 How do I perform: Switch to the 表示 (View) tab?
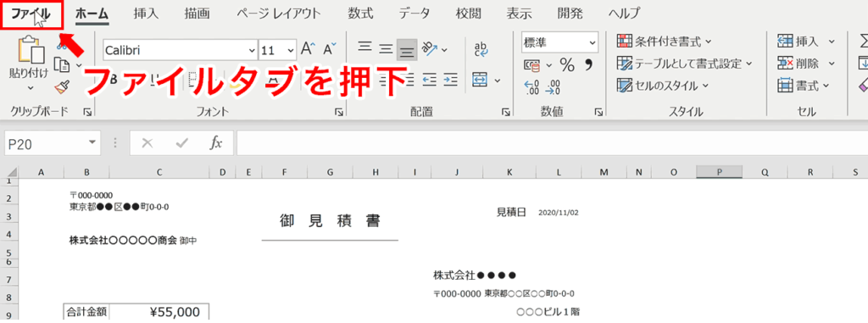pos(520,13)
